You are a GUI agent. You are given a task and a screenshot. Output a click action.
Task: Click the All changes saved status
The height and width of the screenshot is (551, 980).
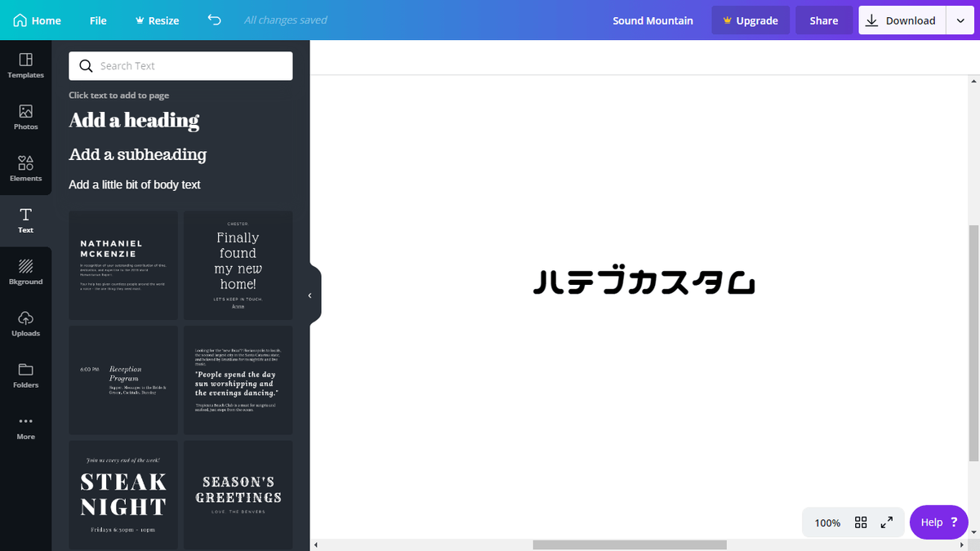pyautogui.click(x=286, y=20)
